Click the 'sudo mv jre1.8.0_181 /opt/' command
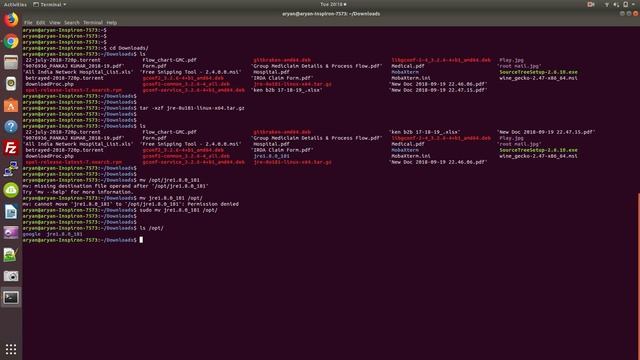640x360 pixels. pyautogui.click(x=178, y=210)
